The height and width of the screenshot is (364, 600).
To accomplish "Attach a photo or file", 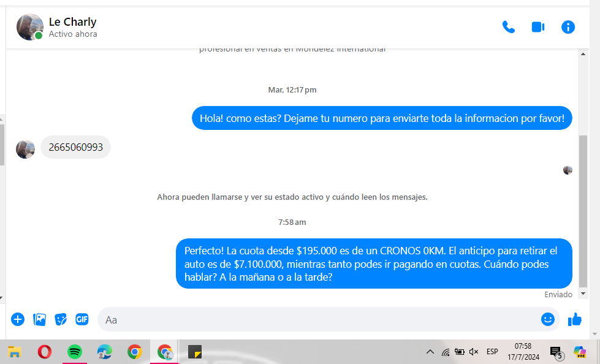I will pyautogui.click(x=40, y=319).
